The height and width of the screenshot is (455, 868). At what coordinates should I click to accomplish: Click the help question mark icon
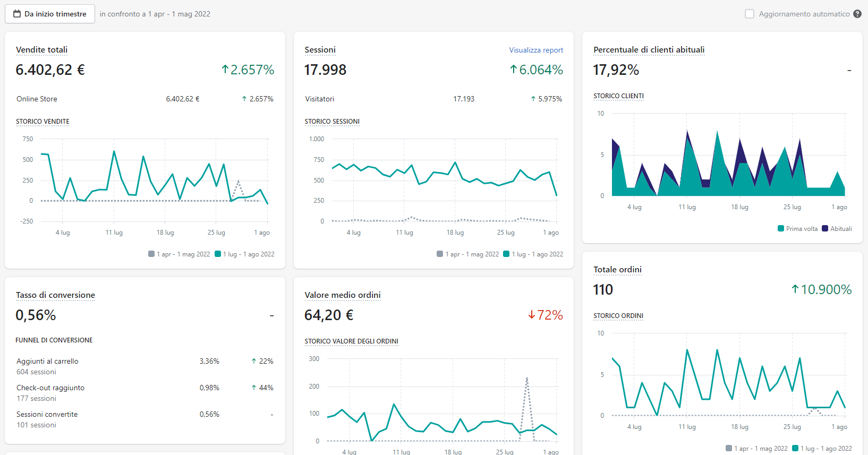pyautogui.click(x=857, y=14)
